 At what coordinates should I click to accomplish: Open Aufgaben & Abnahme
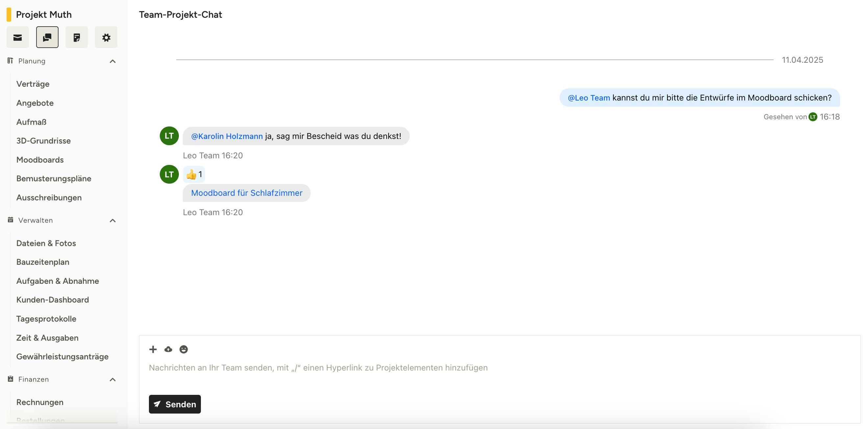pyautogui.click(x=58, y=281)
